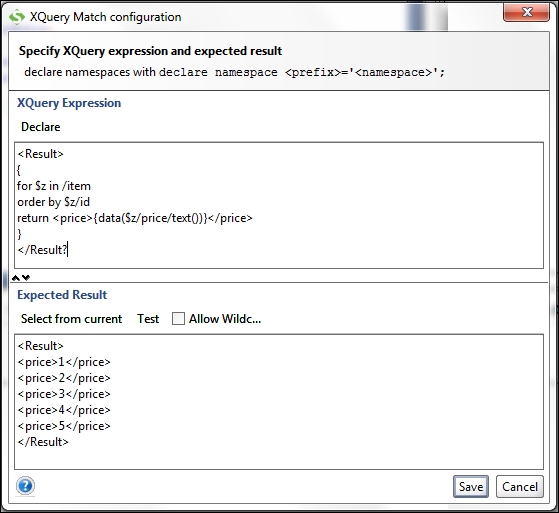Click the blue help question mark icon
559x513 pixels.
25,486
